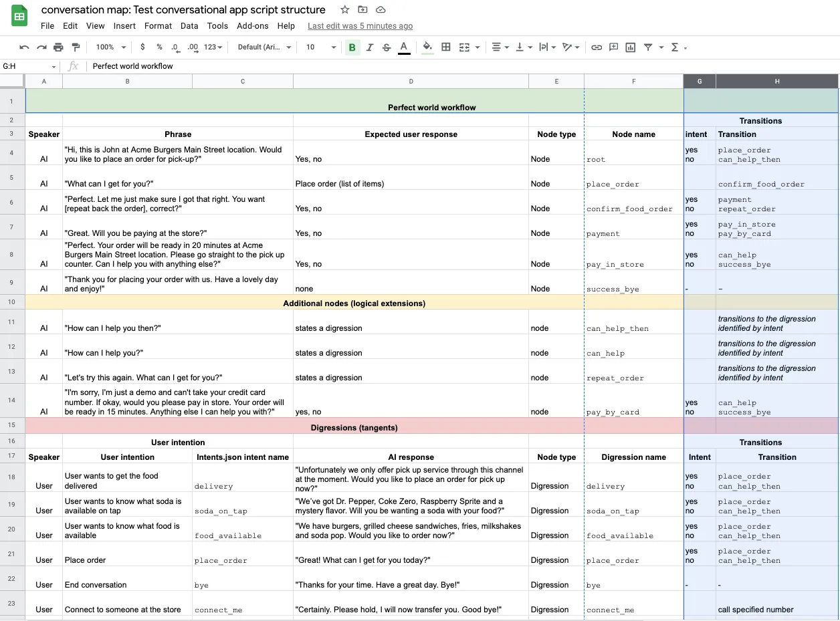Toggle italic formatting
This screenshot has width=840, height=621.
click(x=370, y=47)
